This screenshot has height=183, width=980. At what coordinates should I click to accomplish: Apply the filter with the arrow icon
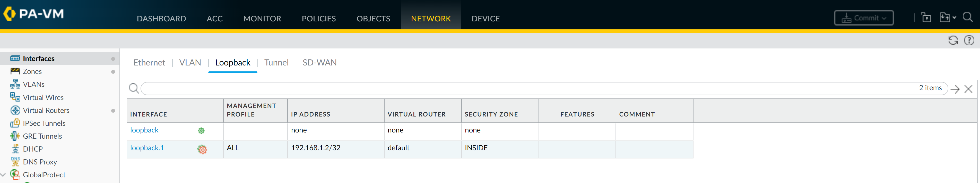click(x=955, y=89)
